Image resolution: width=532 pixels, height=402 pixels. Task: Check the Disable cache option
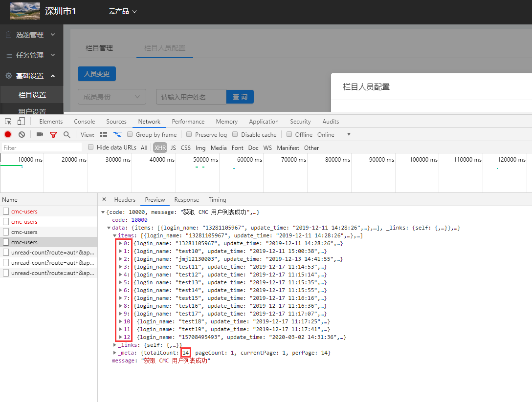(x=235, y=135)
